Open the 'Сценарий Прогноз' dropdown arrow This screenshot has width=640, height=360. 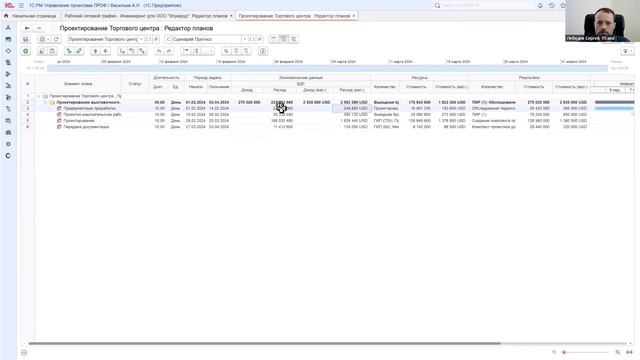(x=245, y=39)
